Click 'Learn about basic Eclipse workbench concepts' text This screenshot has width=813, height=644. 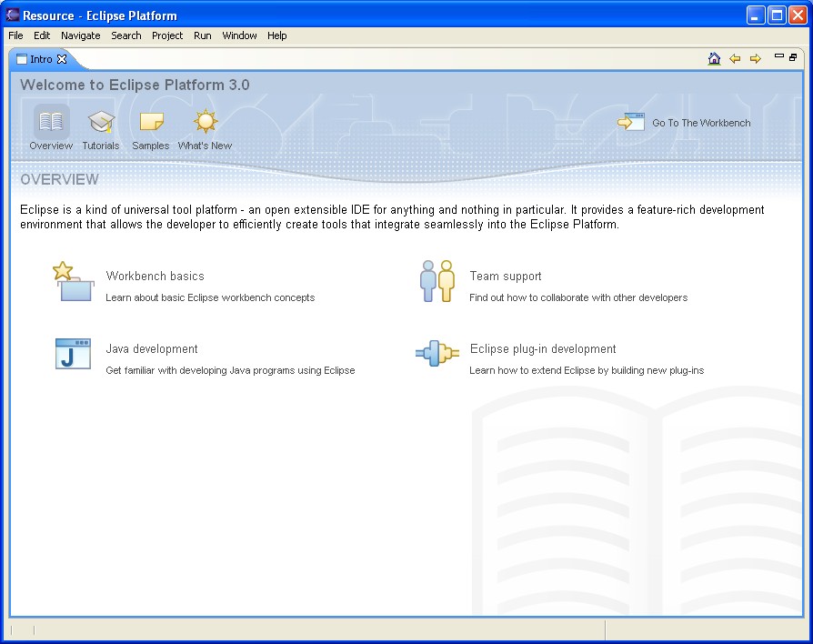coord(210,297)
